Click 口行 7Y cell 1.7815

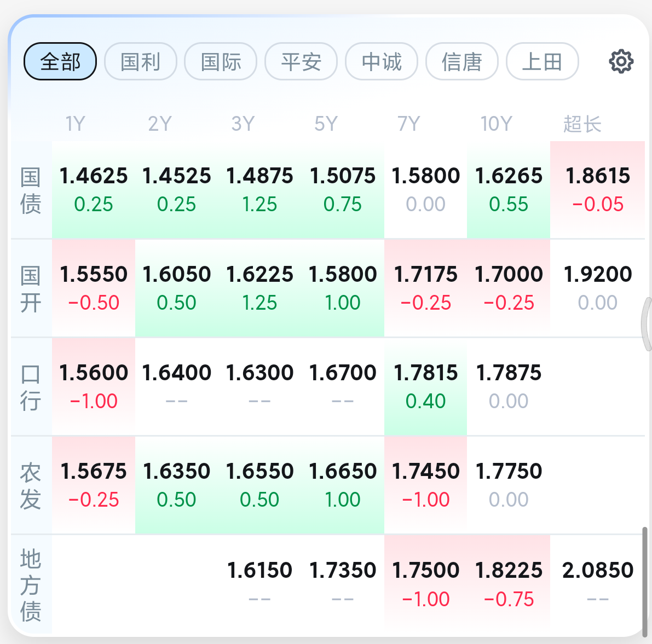[426, 387]
